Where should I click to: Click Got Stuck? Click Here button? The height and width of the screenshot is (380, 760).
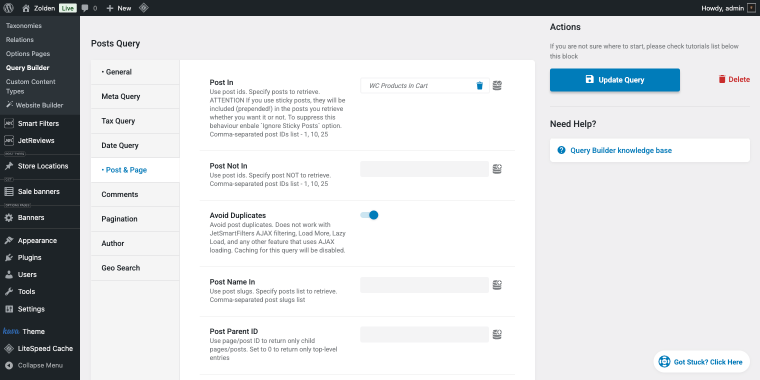point(701,362)
